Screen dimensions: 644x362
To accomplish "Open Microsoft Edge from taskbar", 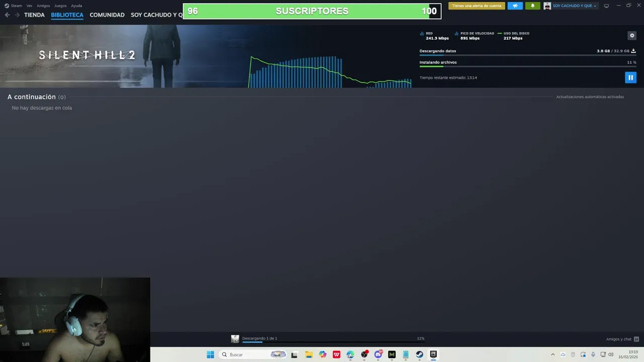I will [350, 354].
